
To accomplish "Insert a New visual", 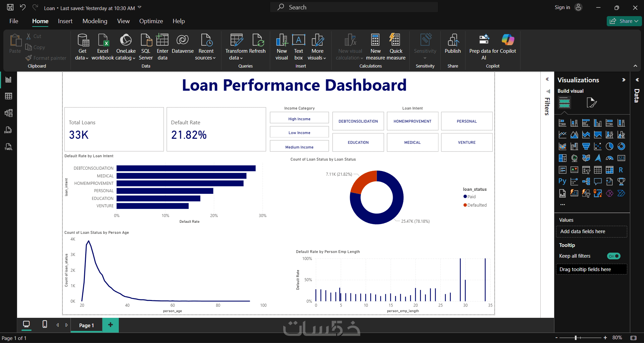I will pyautogui.click(x=282, y=47).
